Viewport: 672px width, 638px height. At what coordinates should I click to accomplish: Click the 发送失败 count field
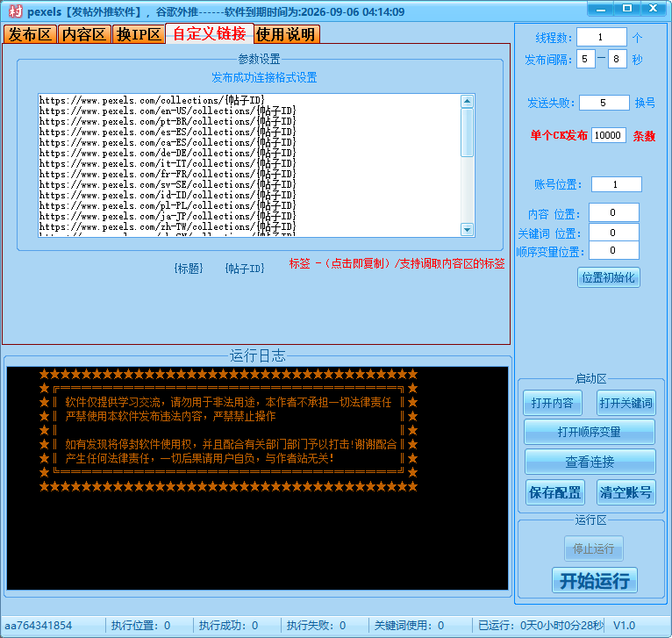[604, 103]
